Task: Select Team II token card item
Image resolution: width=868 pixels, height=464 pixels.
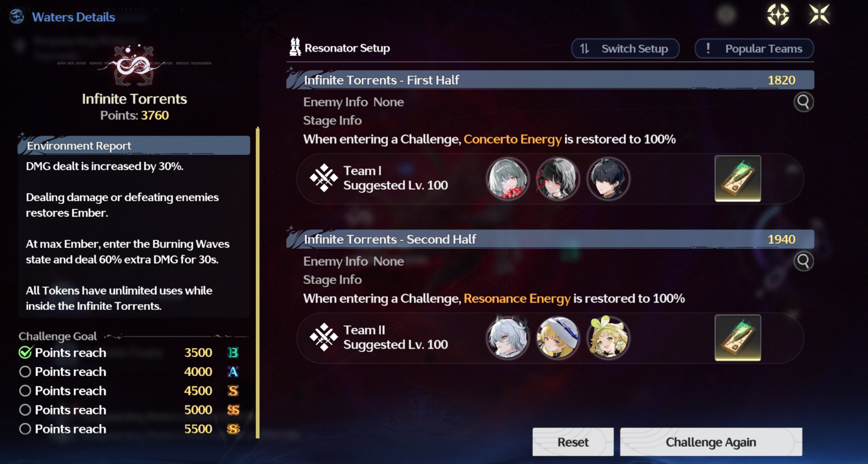Action: [x=737, y=338]
